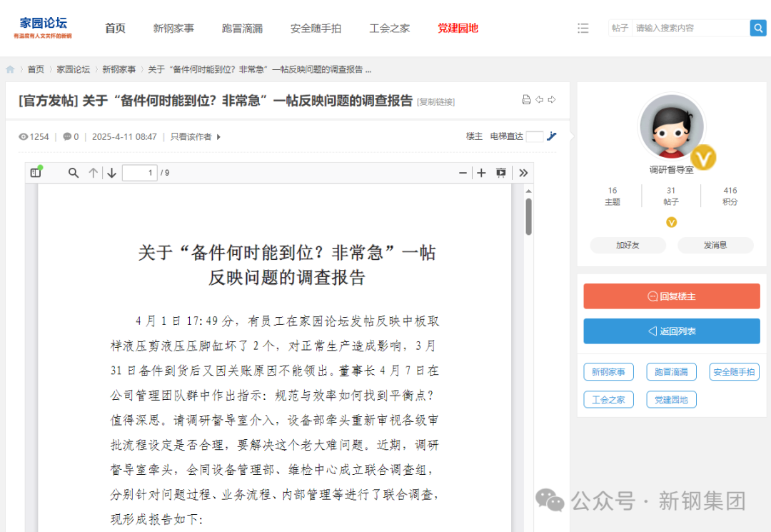Zoom out the PDF with minus icon
771x532 pixels.
click(463, 173)
